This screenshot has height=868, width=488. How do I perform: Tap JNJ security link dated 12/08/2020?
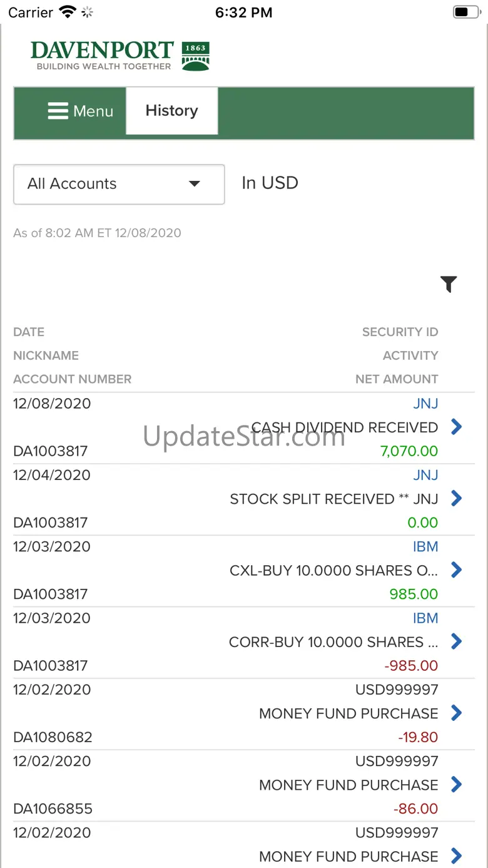pos(425,404)
